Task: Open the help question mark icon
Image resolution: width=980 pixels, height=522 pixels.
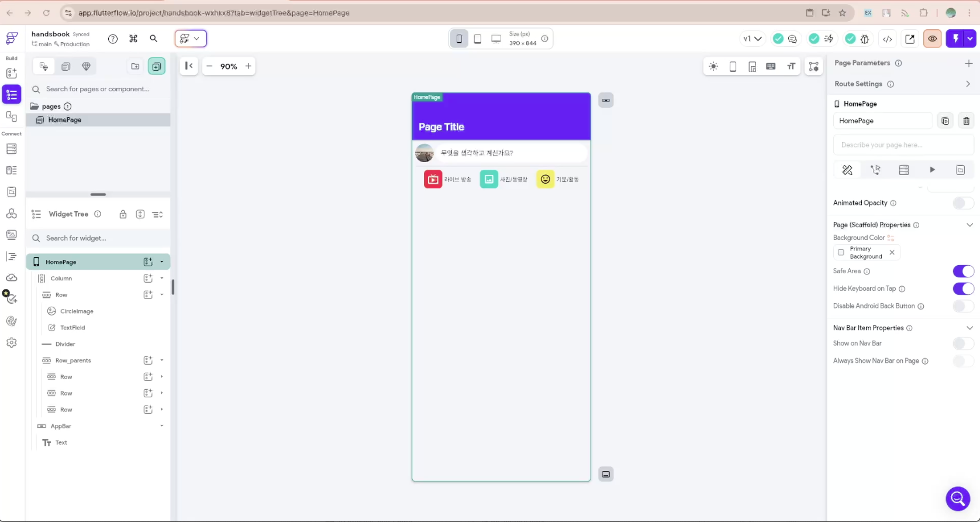Action: click(113, 39)
